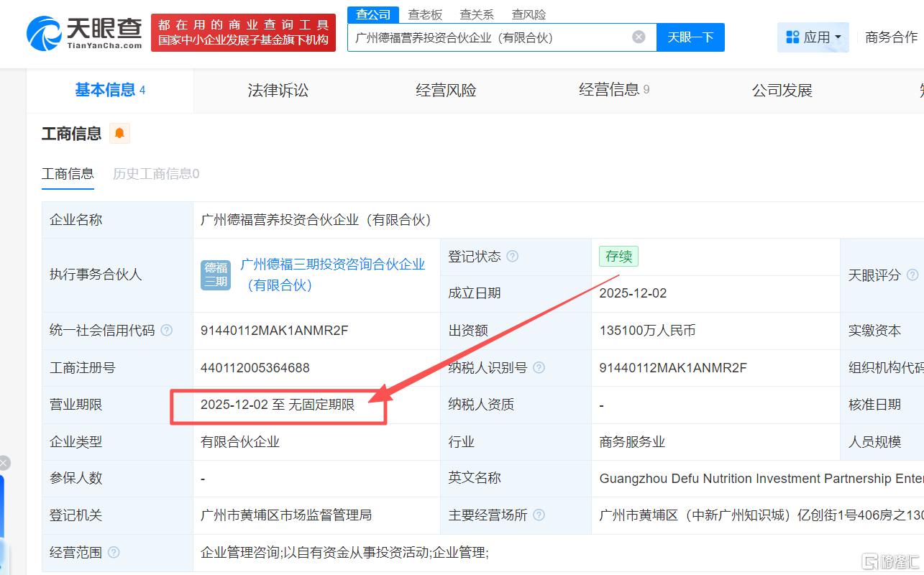
Task: Open the 法律诉讼 tab
Action: coord(278,91)
